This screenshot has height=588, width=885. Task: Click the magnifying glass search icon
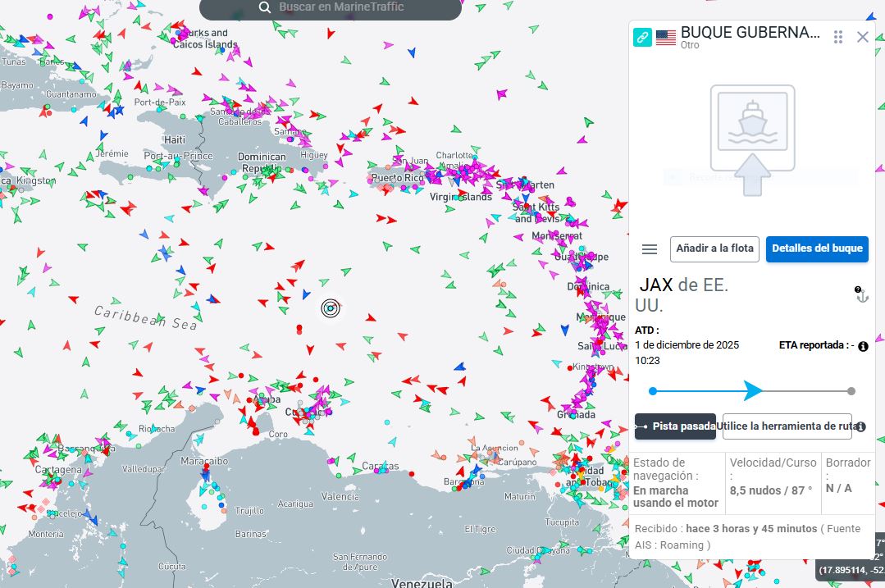265,7
